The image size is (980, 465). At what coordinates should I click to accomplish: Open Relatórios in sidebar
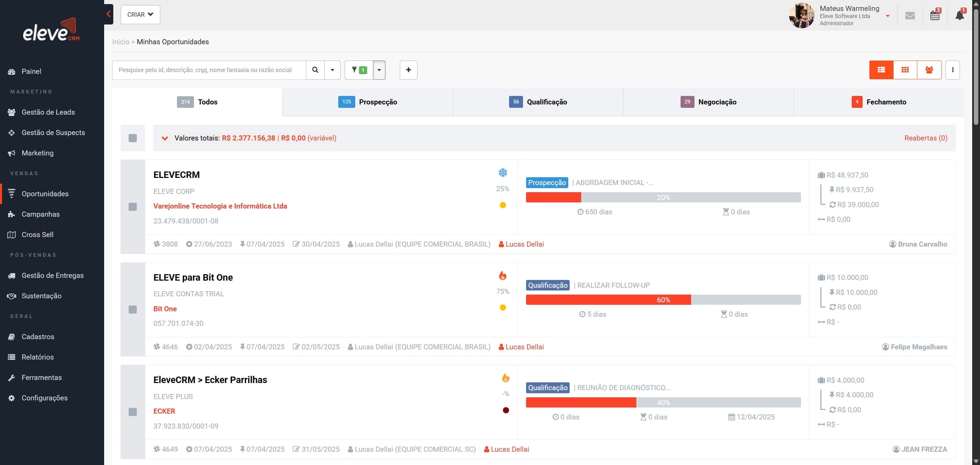[52, 357]
